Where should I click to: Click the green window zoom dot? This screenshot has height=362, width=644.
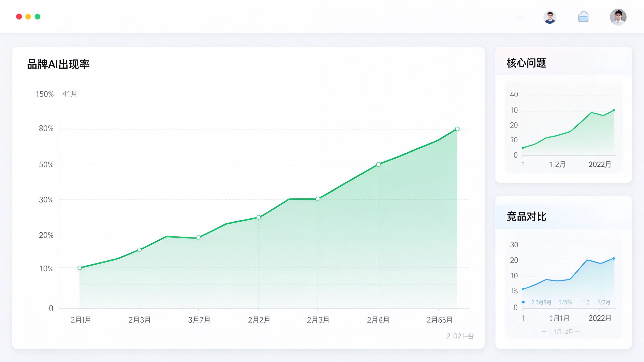38,16
